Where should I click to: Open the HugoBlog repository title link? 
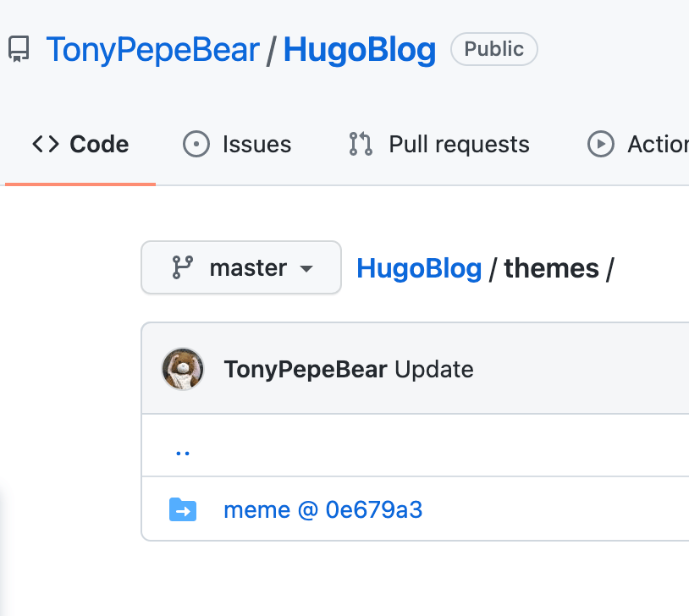tap(360, 50)
